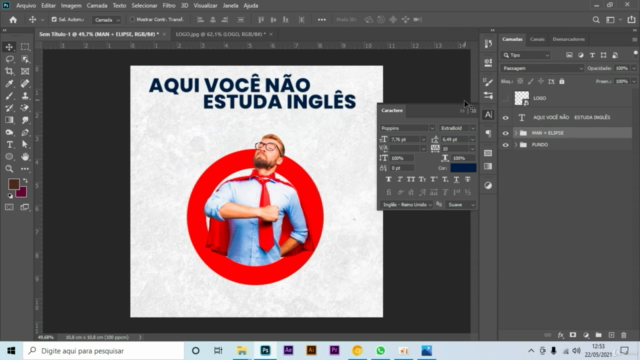Open the Camada auto-select dropdown
The height and width of the screenshot is (360, 640).
[x=107, y=20]
